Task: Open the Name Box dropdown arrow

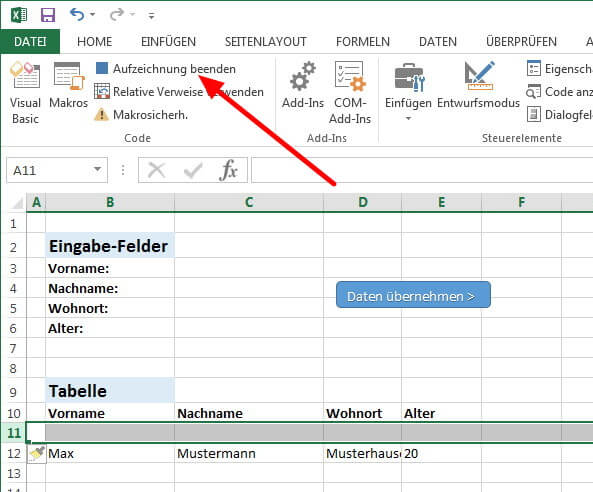Action: coord(98,169)
